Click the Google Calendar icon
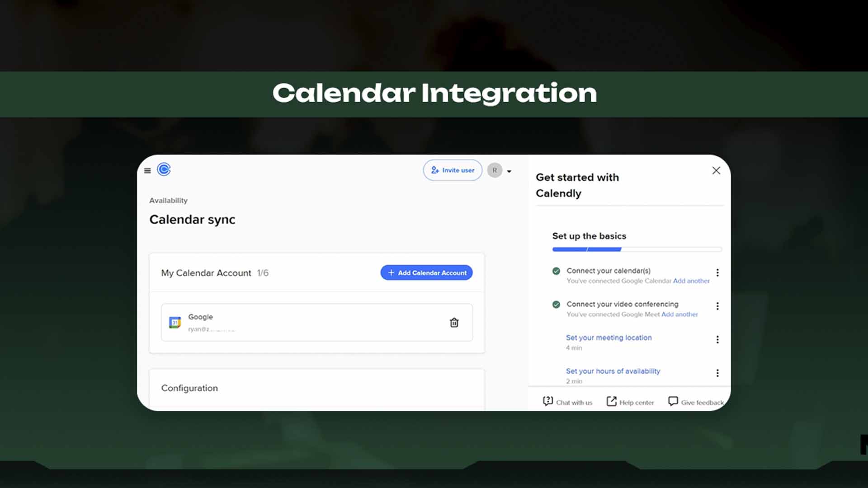This screenshot has height=488, width=868. coord(175,322)
